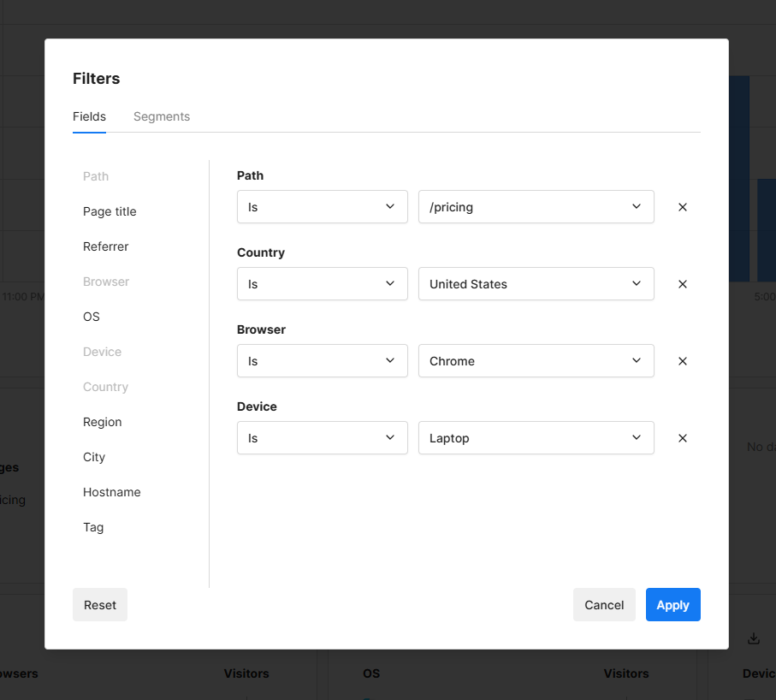Add the Hostname filter field
The height and width of the screenshot is (700, 776).
[111, 492]
